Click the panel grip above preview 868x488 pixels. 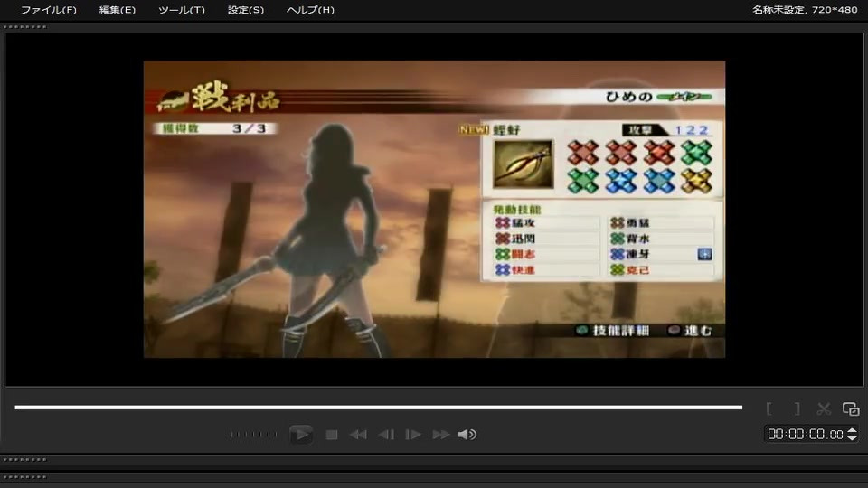pos(24,26)
